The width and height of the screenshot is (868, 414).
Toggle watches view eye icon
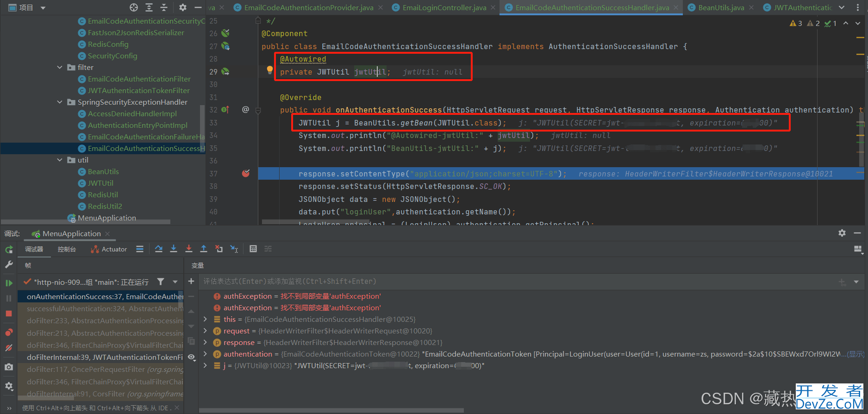192,357
